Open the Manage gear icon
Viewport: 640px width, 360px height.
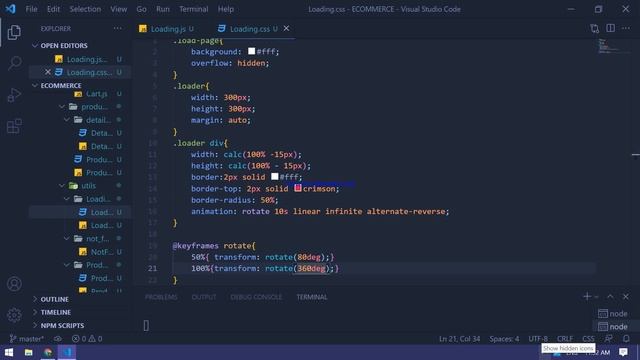click(x=14, y=315)
